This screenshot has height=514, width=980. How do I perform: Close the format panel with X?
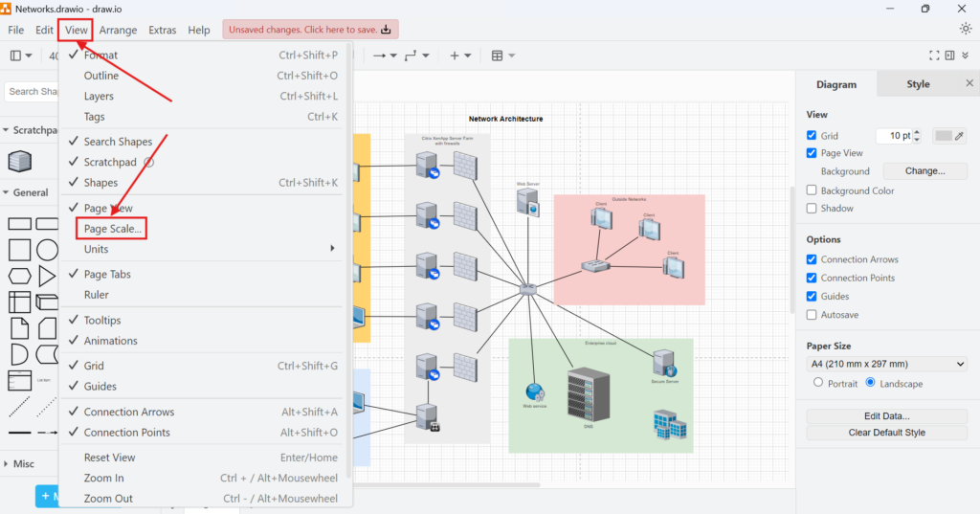tap(969, 83)
